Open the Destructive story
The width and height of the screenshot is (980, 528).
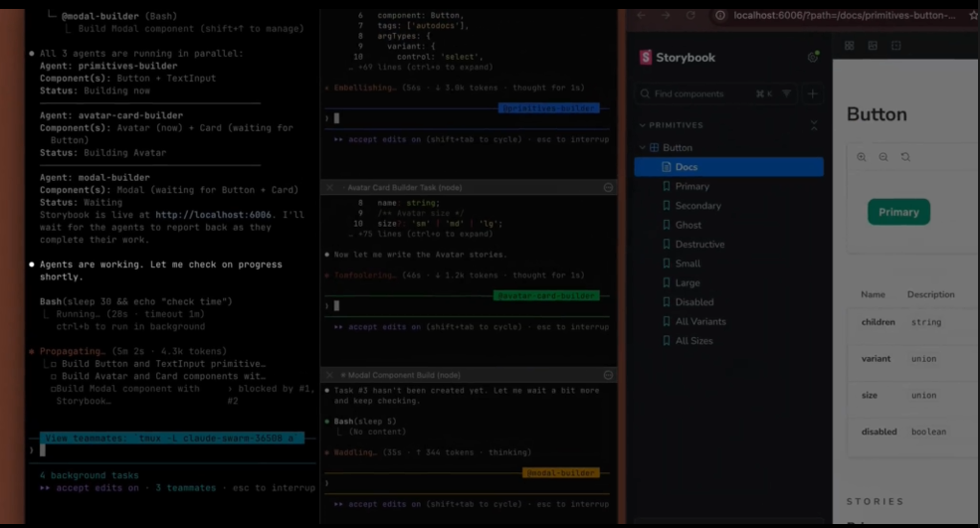point(699,245)
